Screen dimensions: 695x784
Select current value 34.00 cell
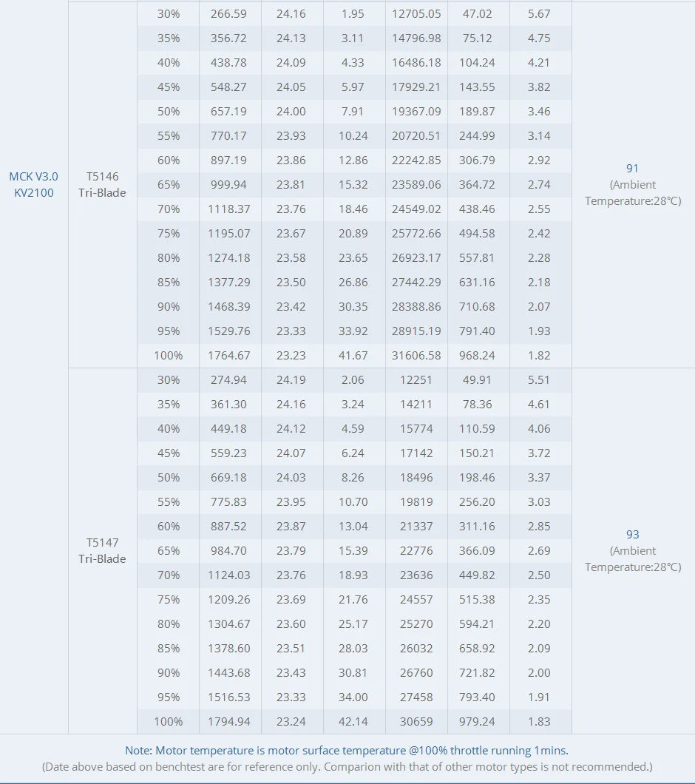tap(353, 697)
